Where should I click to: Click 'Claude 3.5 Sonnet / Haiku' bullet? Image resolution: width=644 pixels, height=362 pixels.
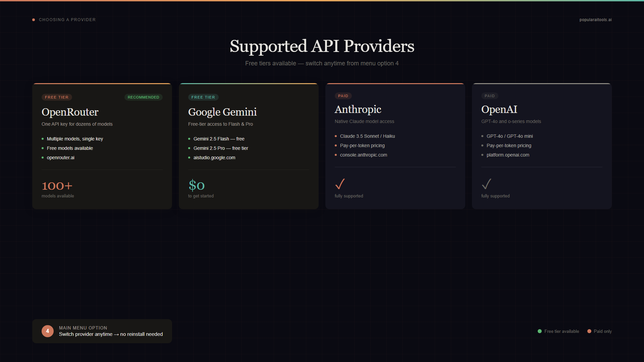pos(368,136)
